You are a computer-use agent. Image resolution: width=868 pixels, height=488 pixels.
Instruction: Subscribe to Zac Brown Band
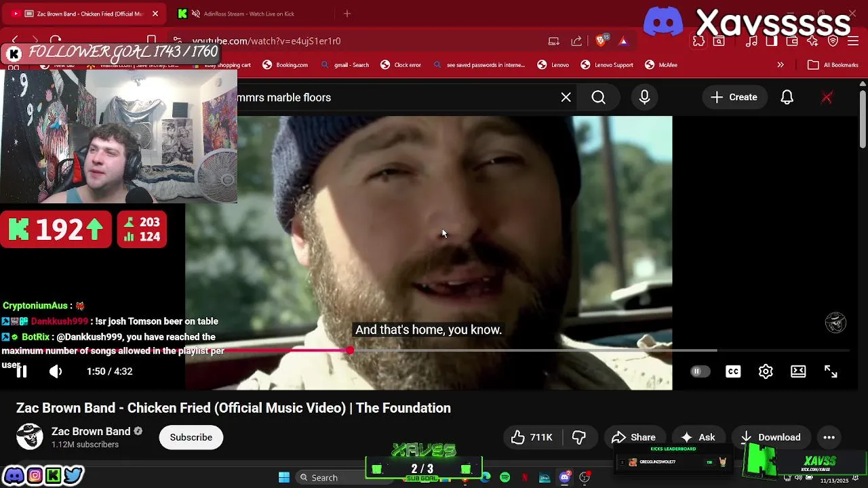(191, 437)
